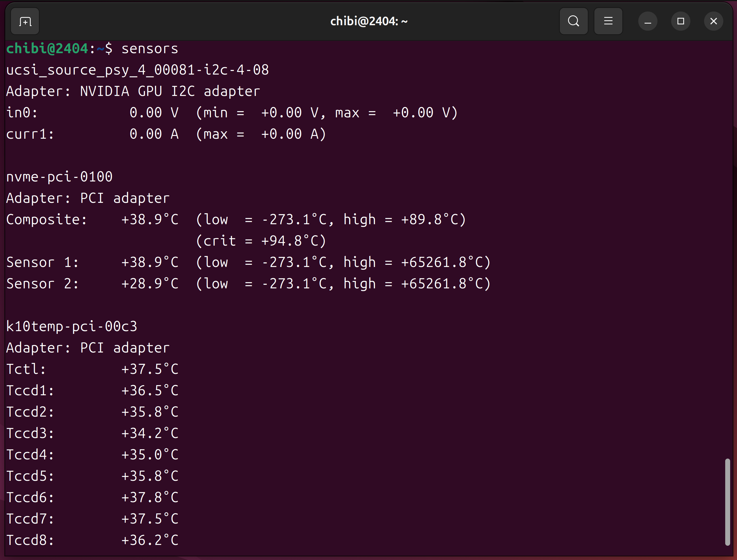
Task: Click the Tccd8 +36.2°C temperature line
Action: 150,540
